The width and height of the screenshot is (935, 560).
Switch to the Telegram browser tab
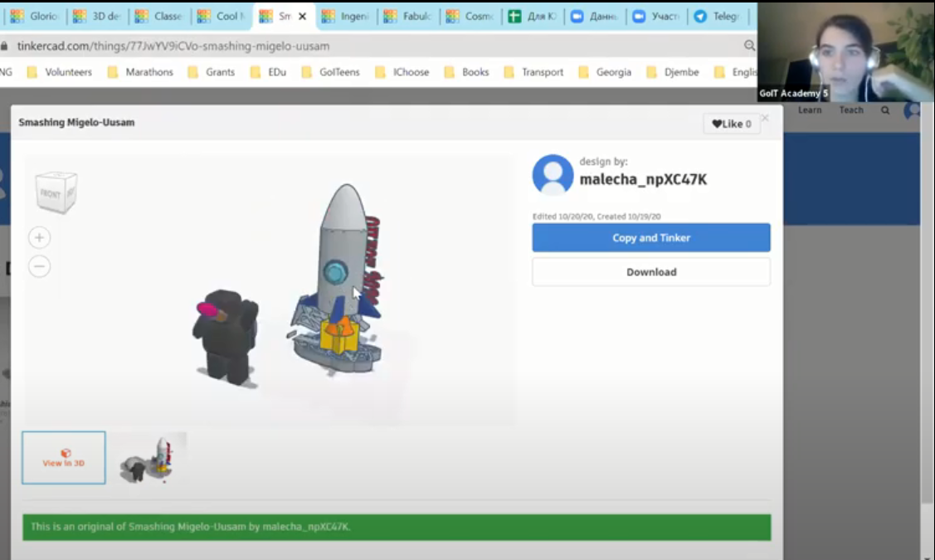pos(719,17)
